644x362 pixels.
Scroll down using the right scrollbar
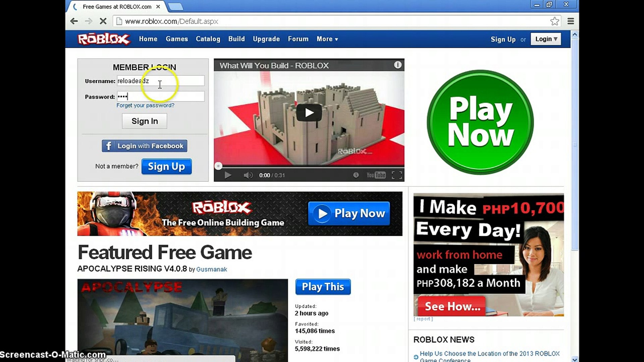(x=574, y=356)
